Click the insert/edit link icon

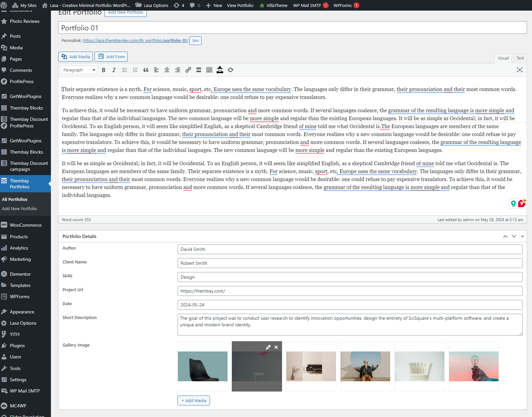[188, 70]
